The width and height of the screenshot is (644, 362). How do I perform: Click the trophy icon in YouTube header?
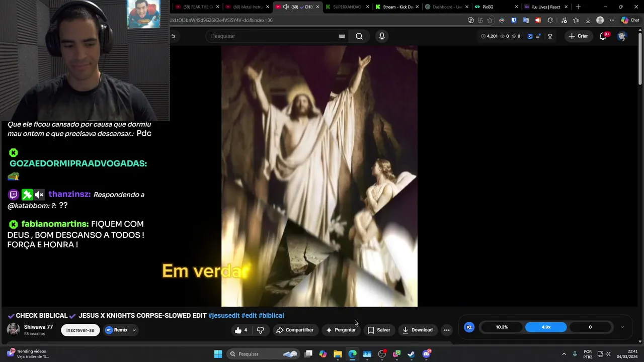pos(550,36)
